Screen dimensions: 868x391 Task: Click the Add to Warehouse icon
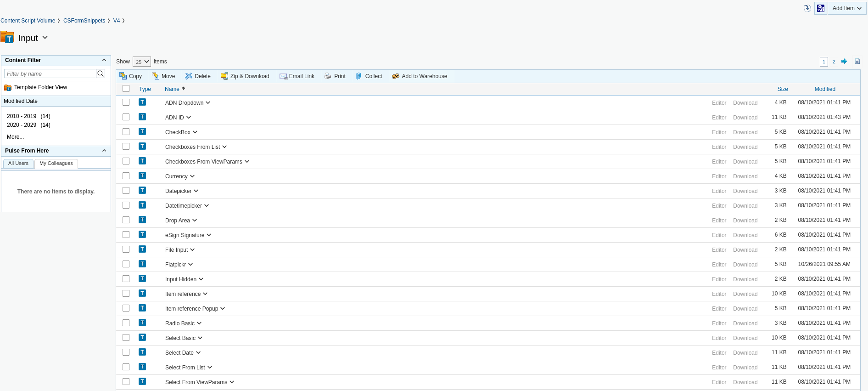(x=396, y=76)
